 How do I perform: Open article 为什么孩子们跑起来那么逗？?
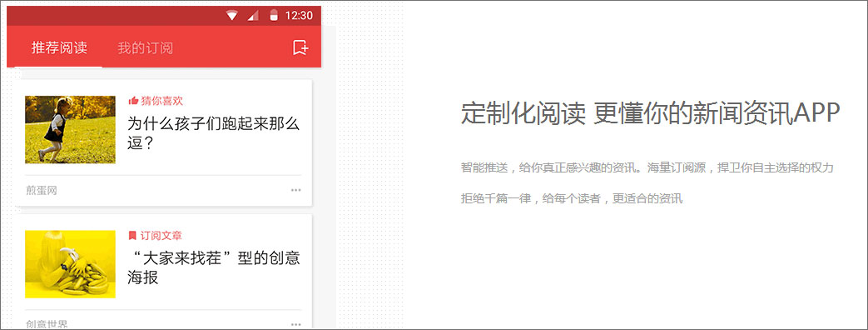coord(214,133)
